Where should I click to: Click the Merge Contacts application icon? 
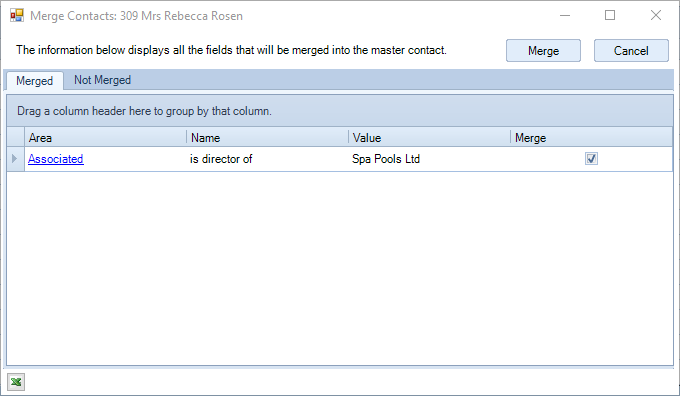(x=17, y=16)
